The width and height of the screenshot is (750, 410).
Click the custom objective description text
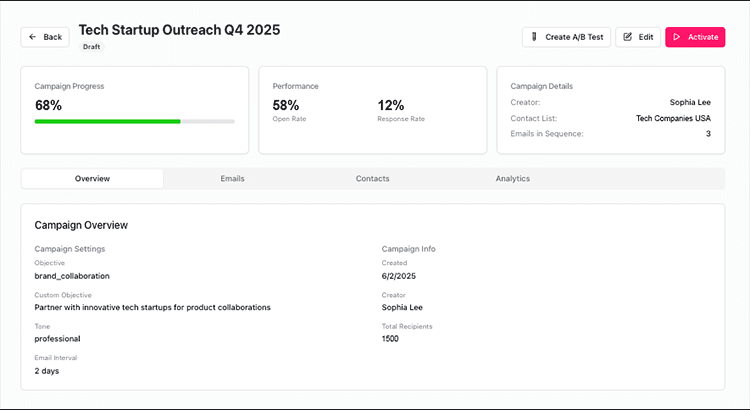[x=152, y=307]
